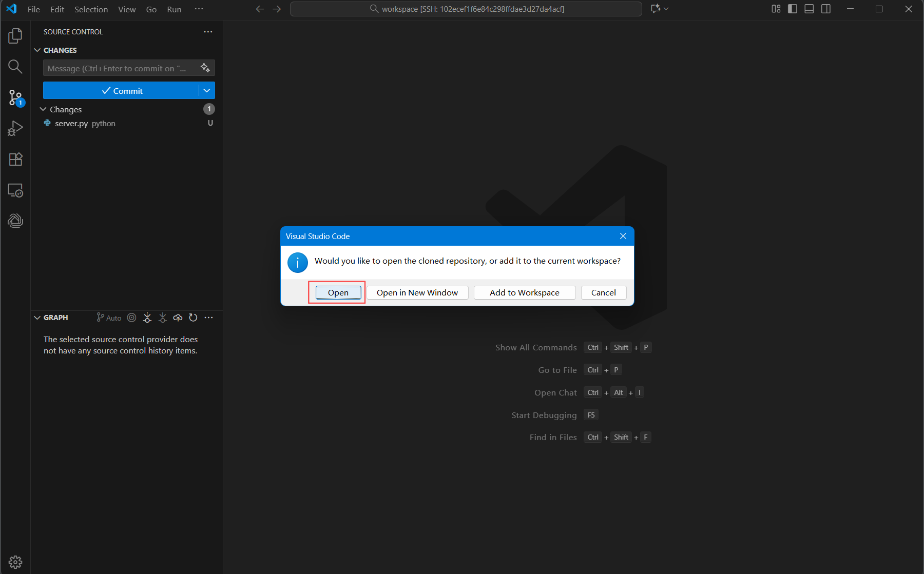This screenshot has width=924, height=574.
Task: Open the Search view in activity bar
Action: click(15, 67)
